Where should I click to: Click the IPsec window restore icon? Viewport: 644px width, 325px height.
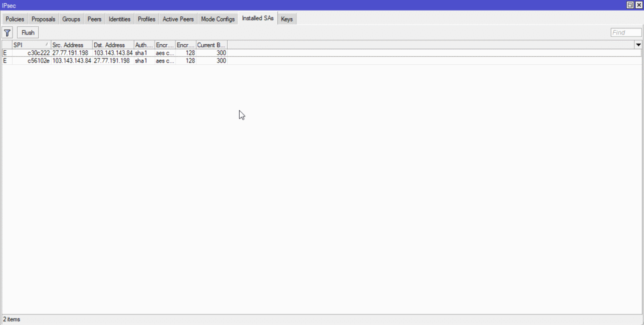click(630, 4)
